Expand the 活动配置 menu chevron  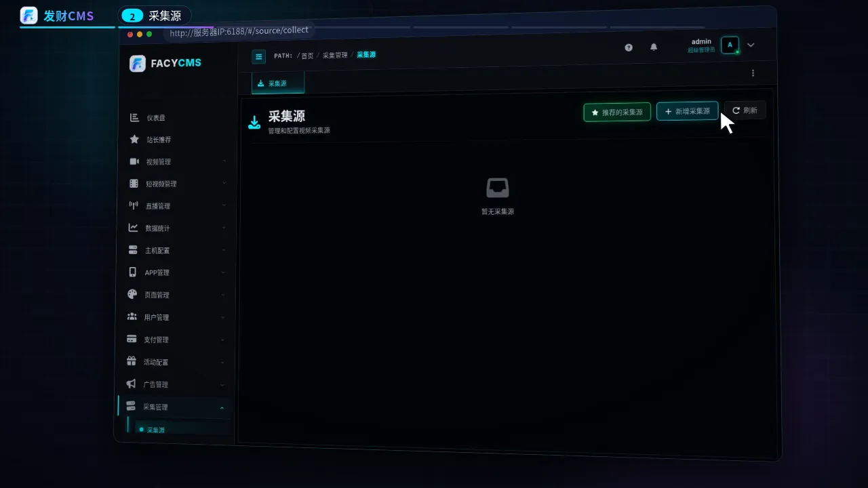[222, 362]
